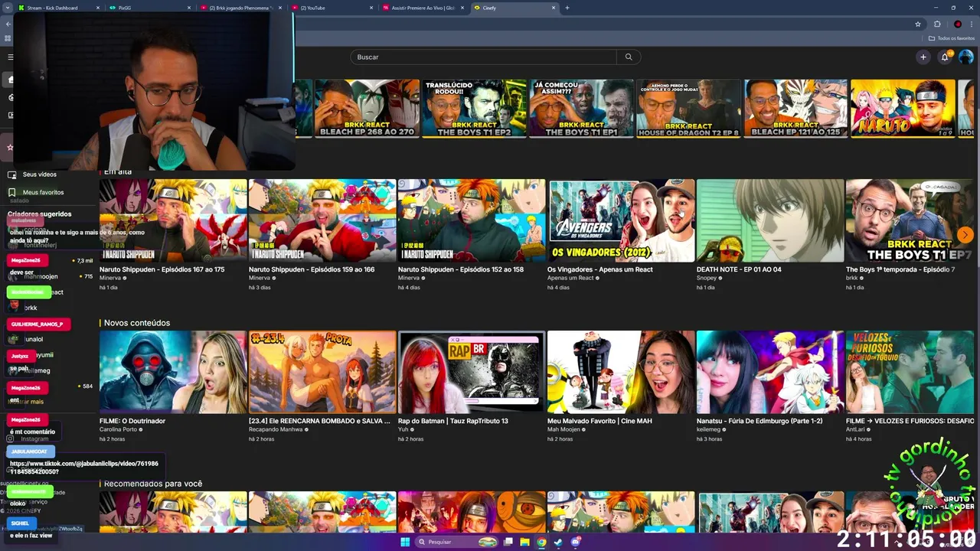Open Recapando Manhwa channel name
The height and width of the screenshot is (551, 980).
point(276,429)
